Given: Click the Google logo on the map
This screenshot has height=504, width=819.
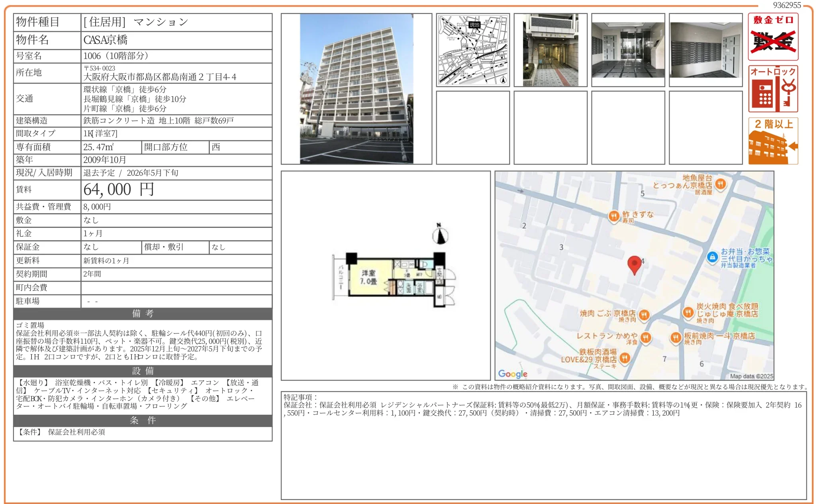Looking at the screenshot, I should coord(513,373).
